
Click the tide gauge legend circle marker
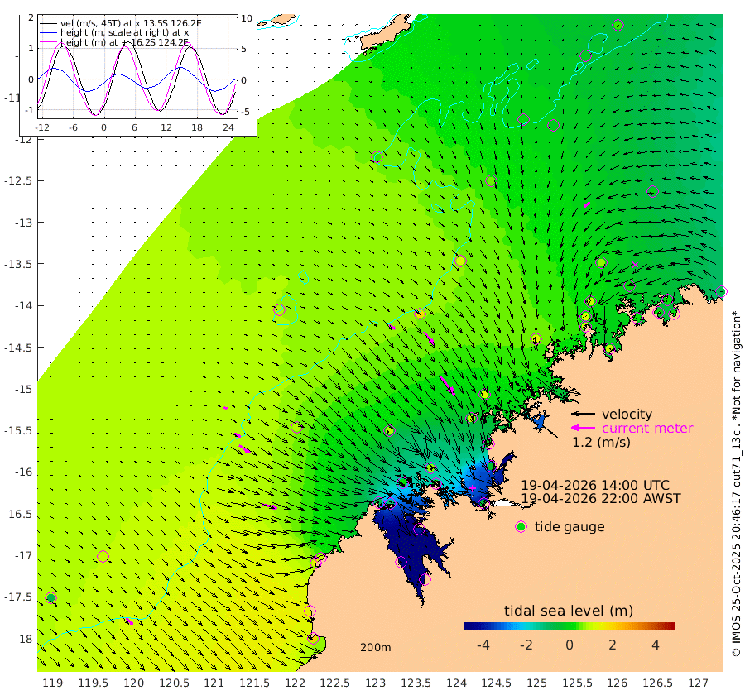point(521,527)
